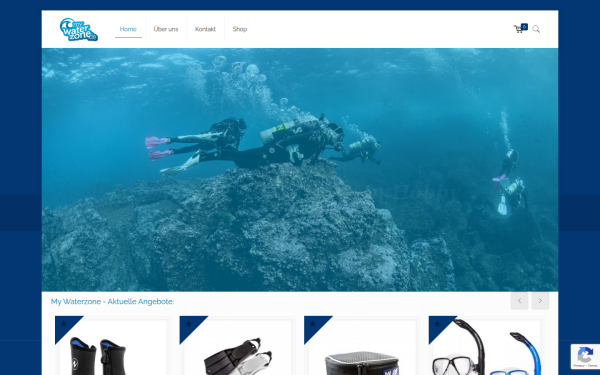Screen dimensions: 600x375
Task: Click star badge on boots product
Action: 64,324
